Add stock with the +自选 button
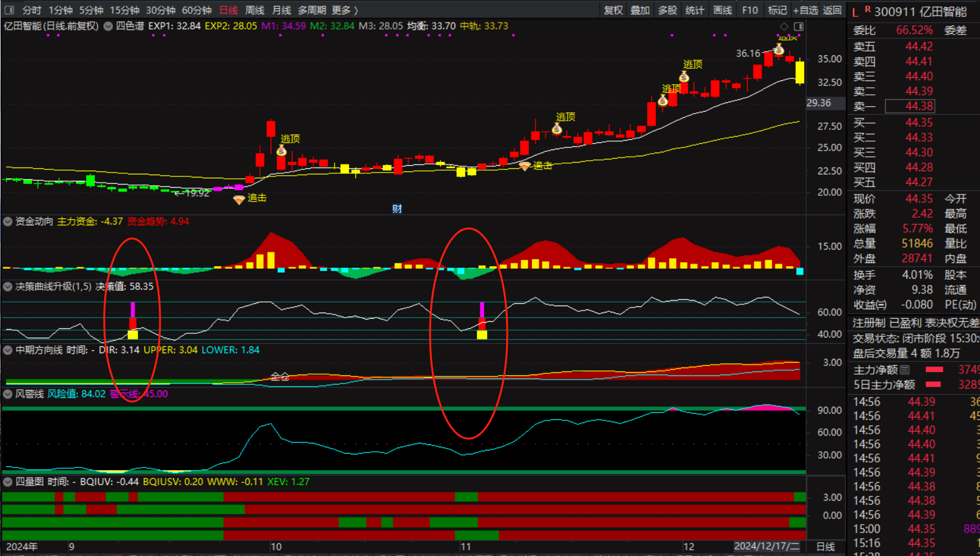The width and height of the screenshot is (980, 556). 805,10
